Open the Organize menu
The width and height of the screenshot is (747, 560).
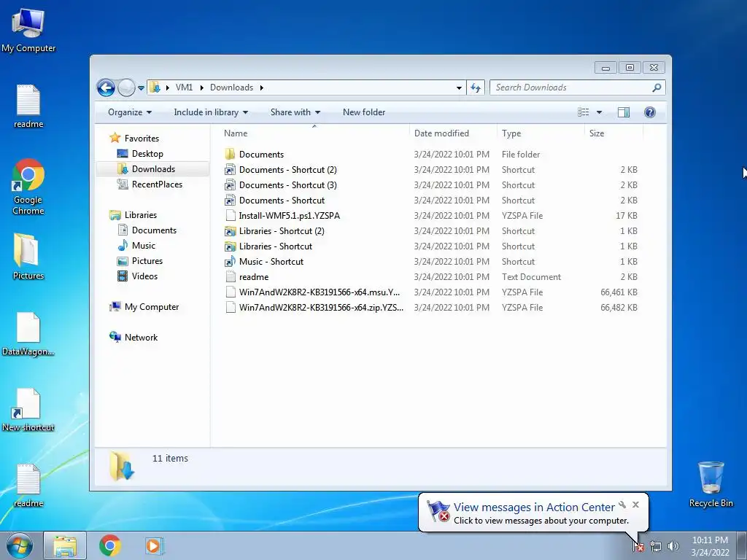[130, 112]
